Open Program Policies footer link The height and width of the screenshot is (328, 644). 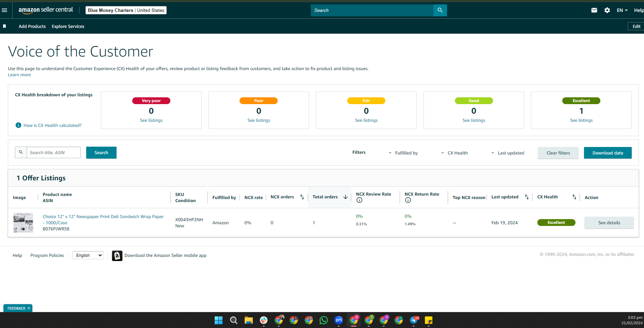pos(47,255)
